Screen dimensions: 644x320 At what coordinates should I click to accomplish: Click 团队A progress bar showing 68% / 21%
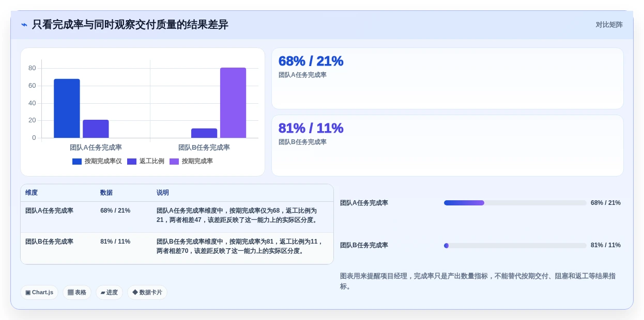click(515, 203)
